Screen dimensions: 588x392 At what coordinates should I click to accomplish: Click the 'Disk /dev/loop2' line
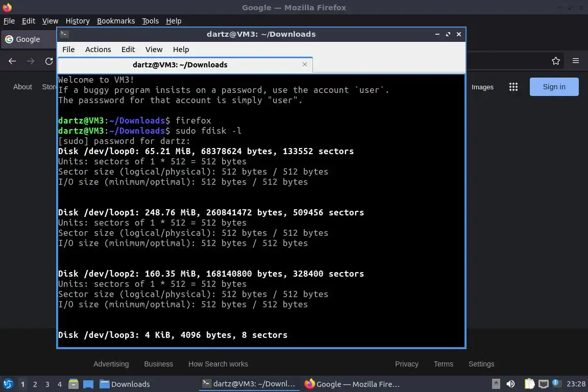click(211, 274)
